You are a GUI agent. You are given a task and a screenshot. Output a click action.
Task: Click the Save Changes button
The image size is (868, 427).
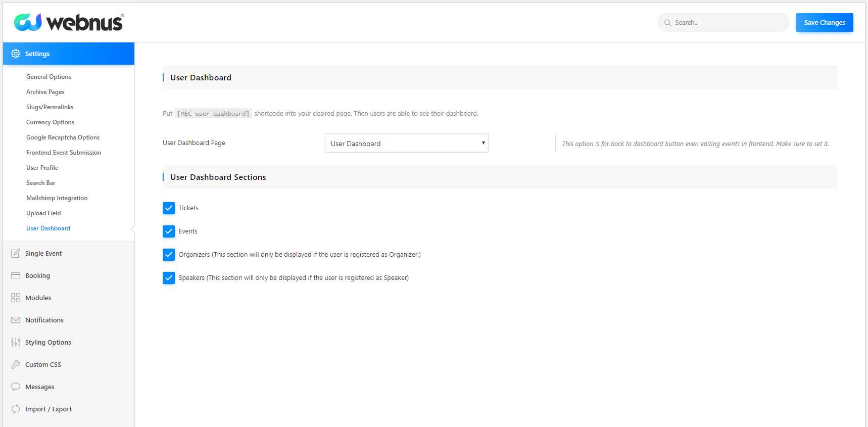(x=825, y=22)
